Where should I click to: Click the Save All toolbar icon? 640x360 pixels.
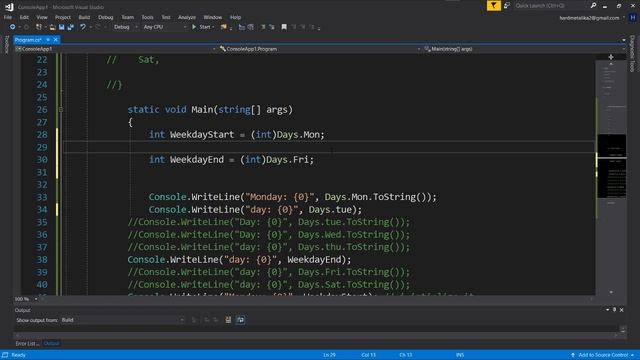pyautogui.click(x=71, y=27)
